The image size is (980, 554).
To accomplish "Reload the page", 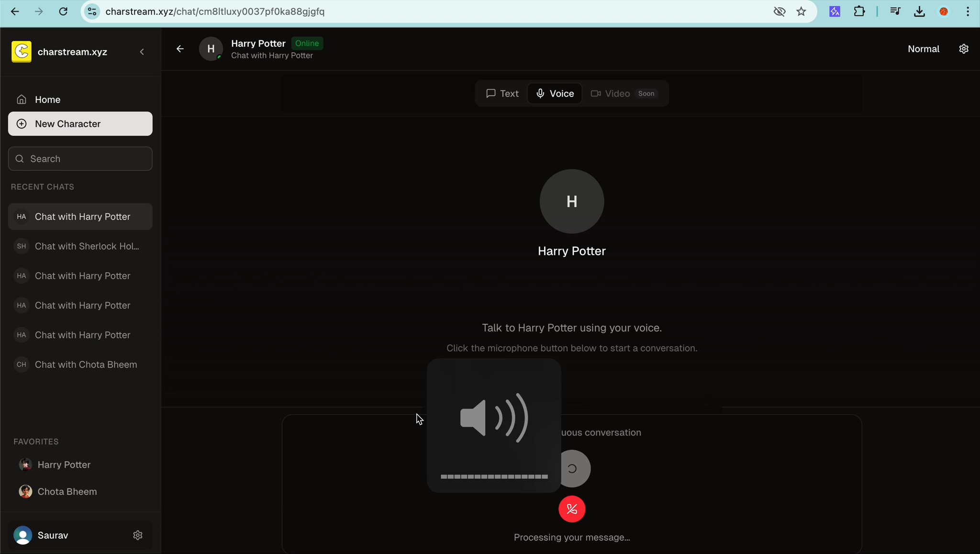I will tap(63, 11).
